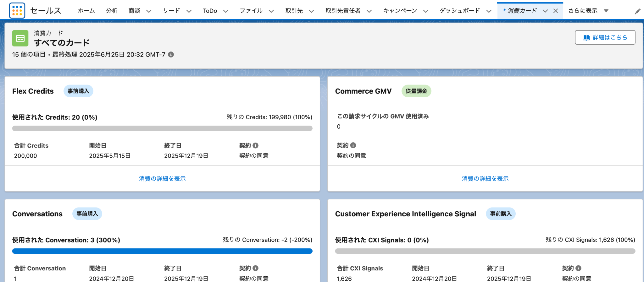644x282 pixels.
Task: Expand the キャンペーン tab dropdown chevron
Action: click(x=426, y=11)
